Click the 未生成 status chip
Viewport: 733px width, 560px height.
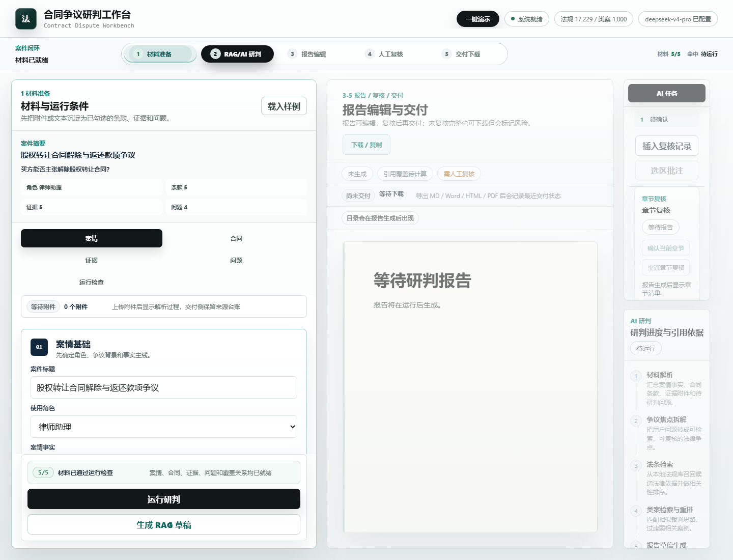tap(357, 174)
